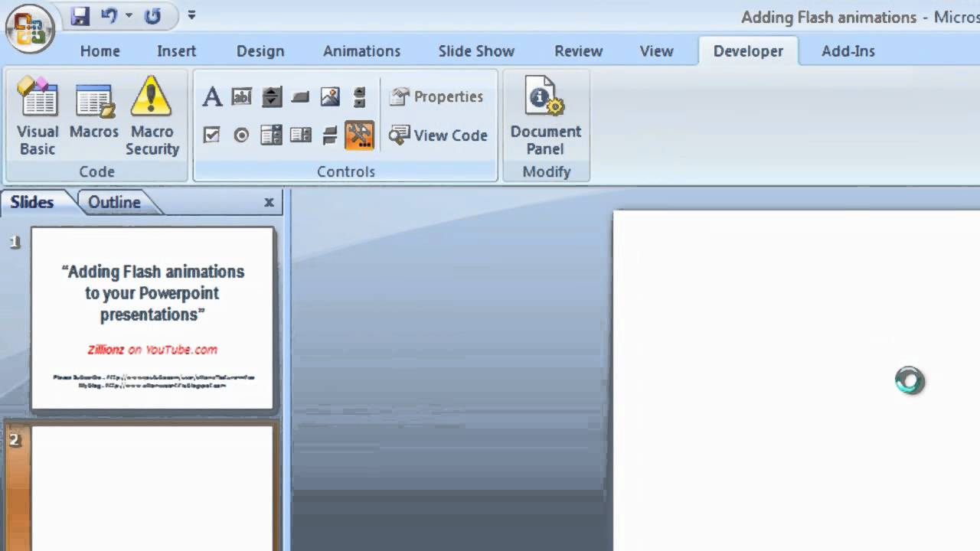Viewport: 980px width, 551px height.
Task: Insert a Text Box control
Action: [241, 96]
